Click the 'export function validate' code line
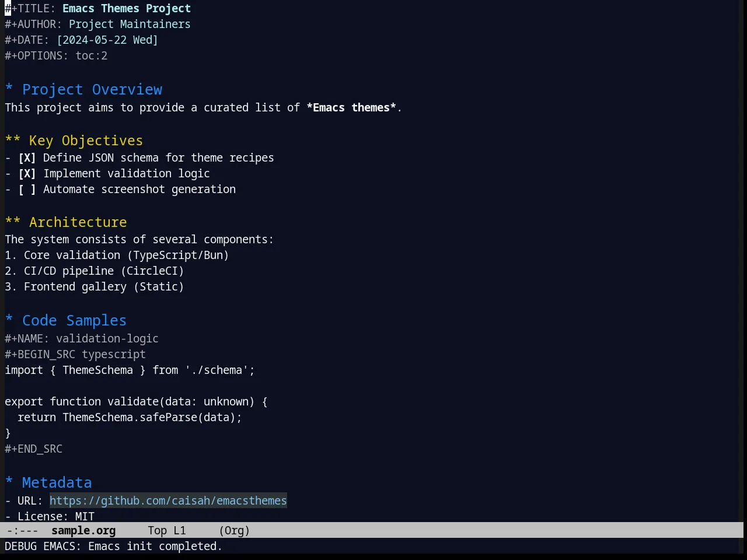 pyautogui.click(x=136, y=402)
